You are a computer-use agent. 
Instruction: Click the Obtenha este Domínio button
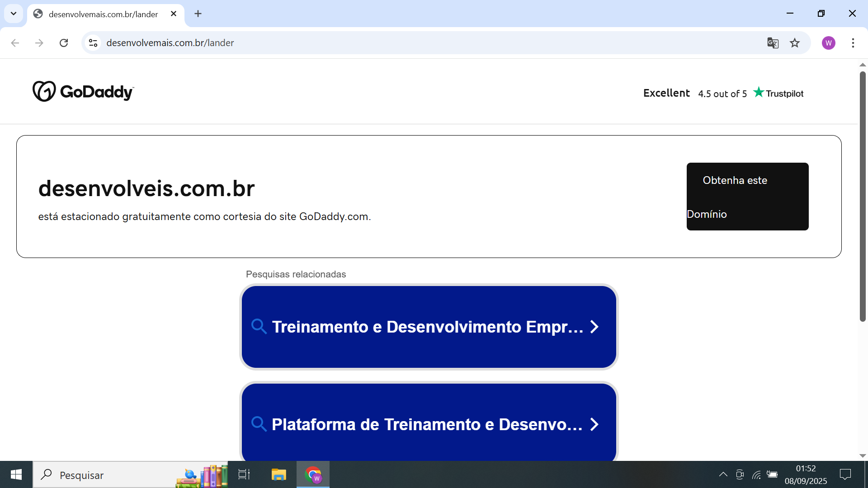(x=747, y=197)
